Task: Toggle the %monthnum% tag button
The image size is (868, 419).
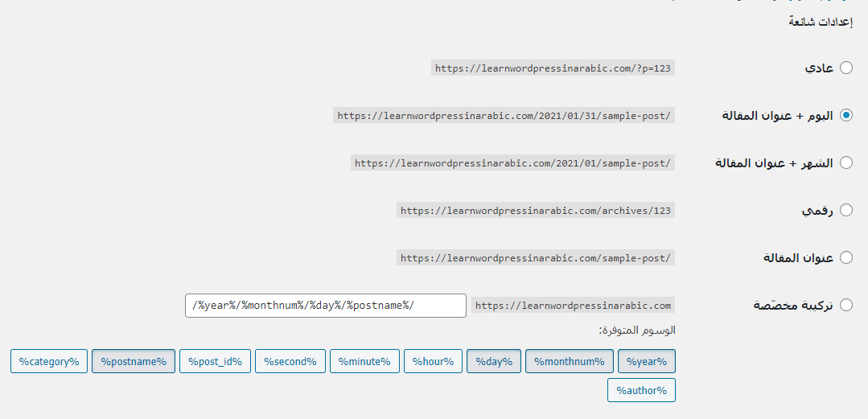Action: [x=569, y=361]
